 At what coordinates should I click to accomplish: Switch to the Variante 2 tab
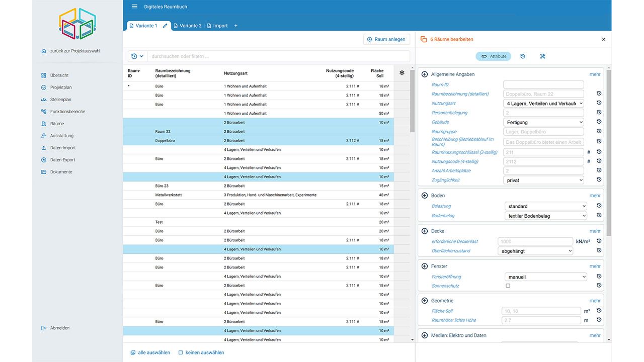[x=187, y=26]
